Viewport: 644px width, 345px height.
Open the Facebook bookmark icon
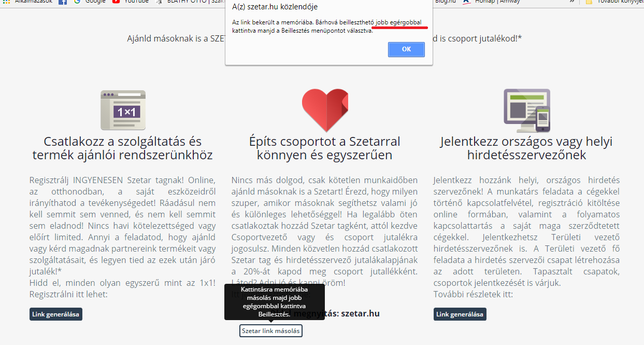tap(63, 2)
